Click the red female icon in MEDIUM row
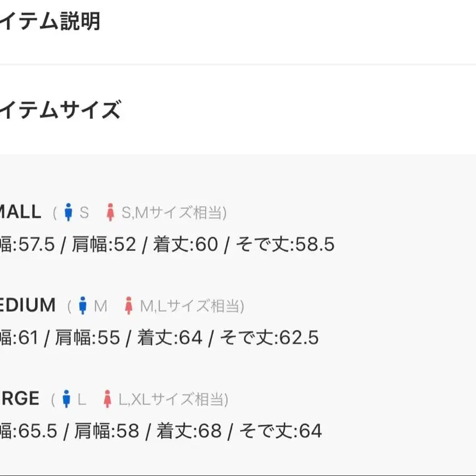The image size is (476, 476). (x=128, y=306)
